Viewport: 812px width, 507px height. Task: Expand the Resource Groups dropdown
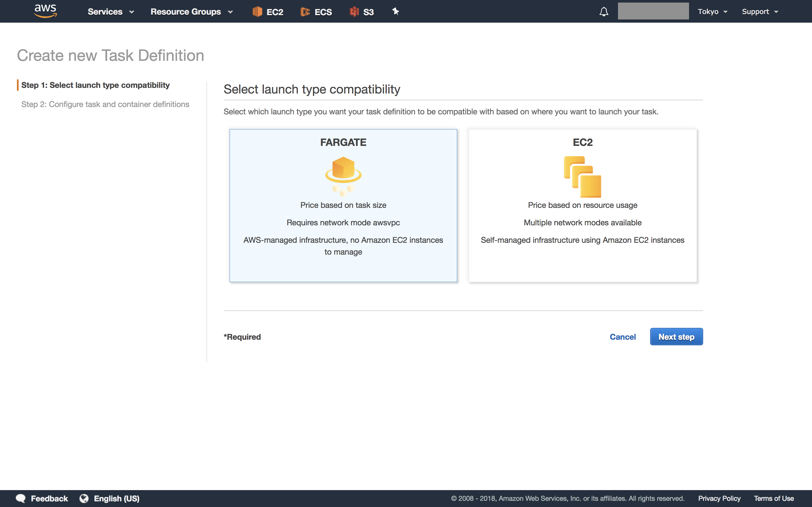192,12
